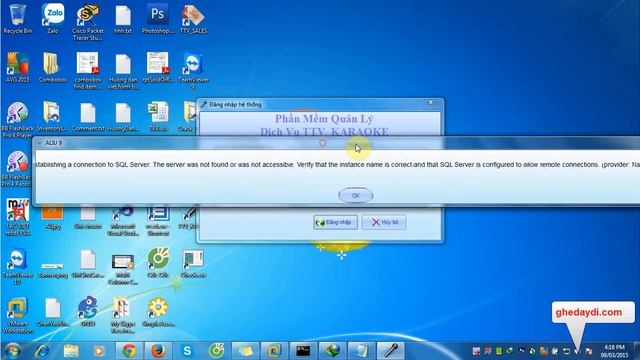This screenshot has height=360, width=640.
Task: Open the AVG 2015 desktop shortcut
Action: tap(18, 68)
